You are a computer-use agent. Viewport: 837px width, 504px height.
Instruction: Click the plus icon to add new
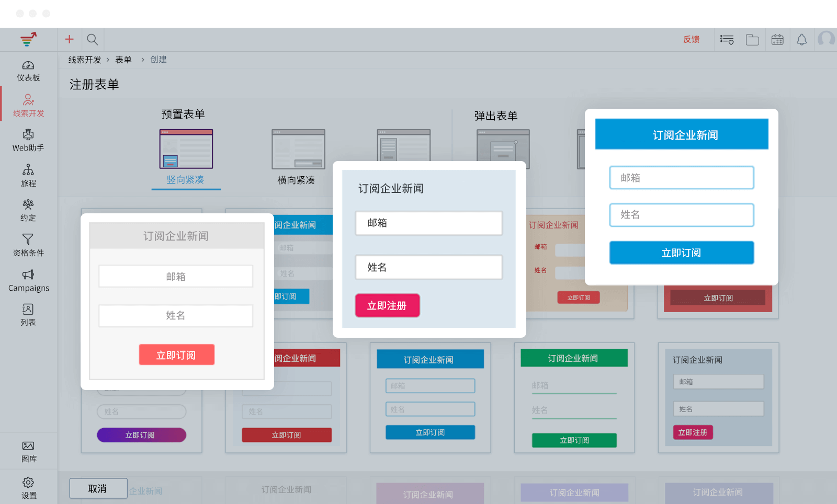[69, 39]
